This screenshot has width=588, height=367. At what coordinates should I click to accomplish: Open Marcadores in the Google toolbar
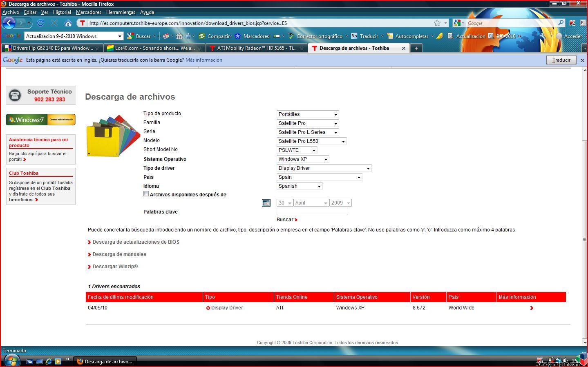pos(252,36)
